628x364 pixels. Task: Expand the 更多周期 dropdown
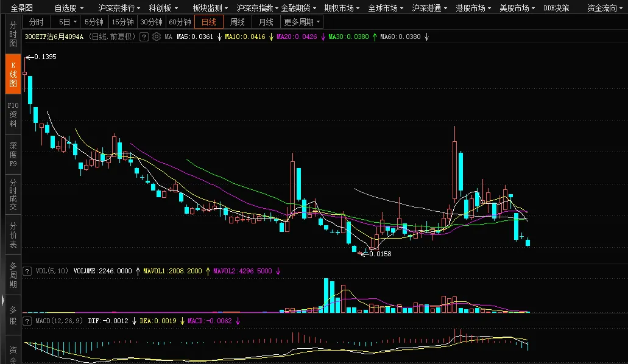[302, 22]
